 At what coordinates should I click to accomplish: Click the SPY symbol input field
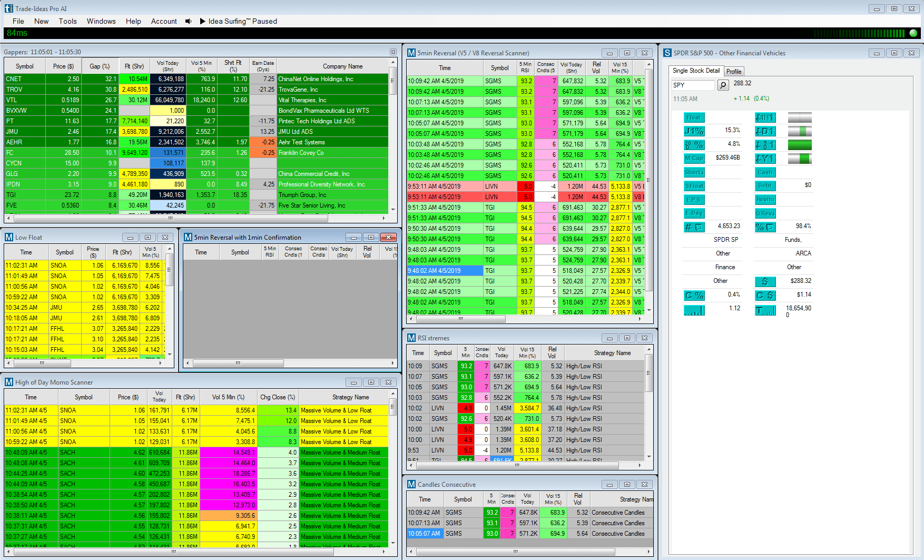(x=693, y=85)
